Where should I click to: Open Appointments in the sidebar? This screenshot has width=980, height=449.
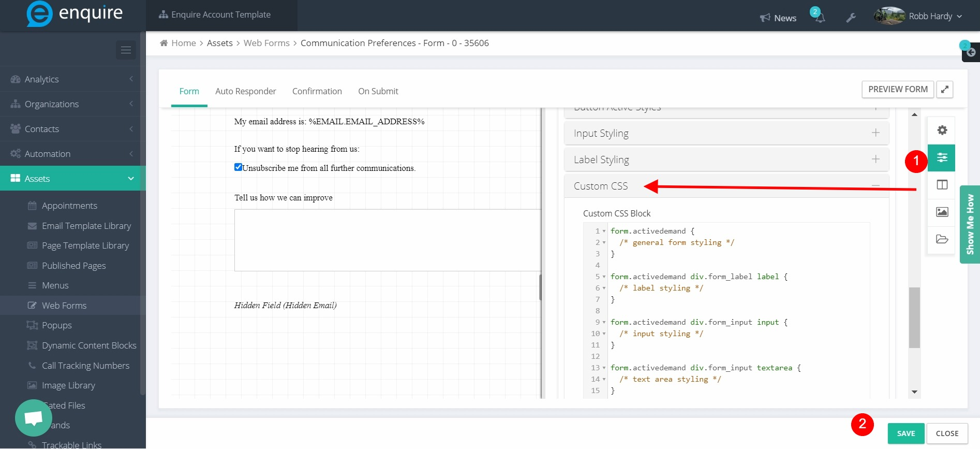(69, 206)
